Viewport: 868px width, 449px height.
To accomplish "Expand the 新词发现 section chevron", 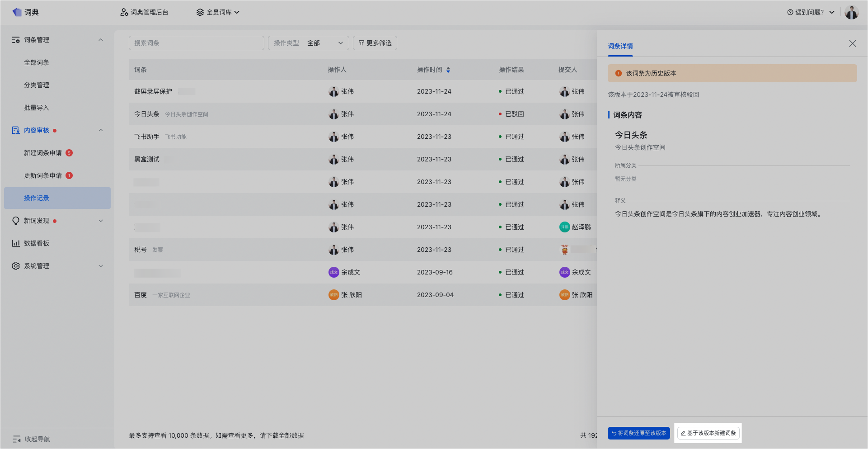I will 101,221.
